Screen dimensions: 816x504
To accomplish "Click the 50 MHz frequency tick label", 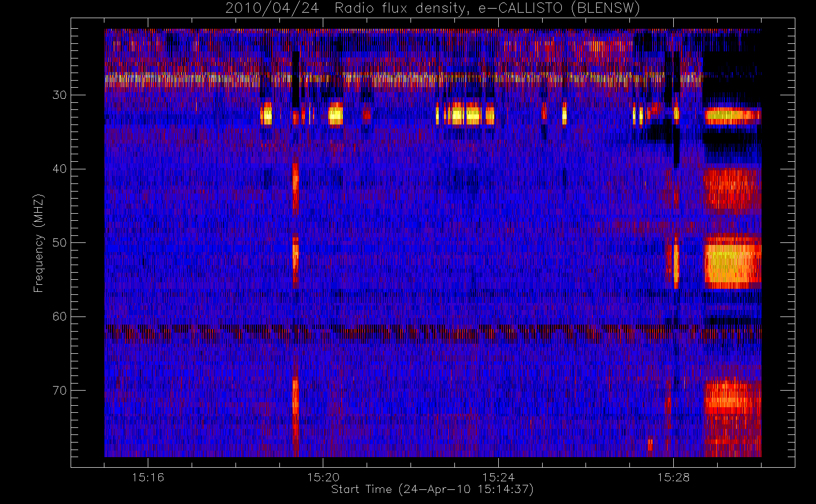I will pyautogui.click(x=60, y=242).
